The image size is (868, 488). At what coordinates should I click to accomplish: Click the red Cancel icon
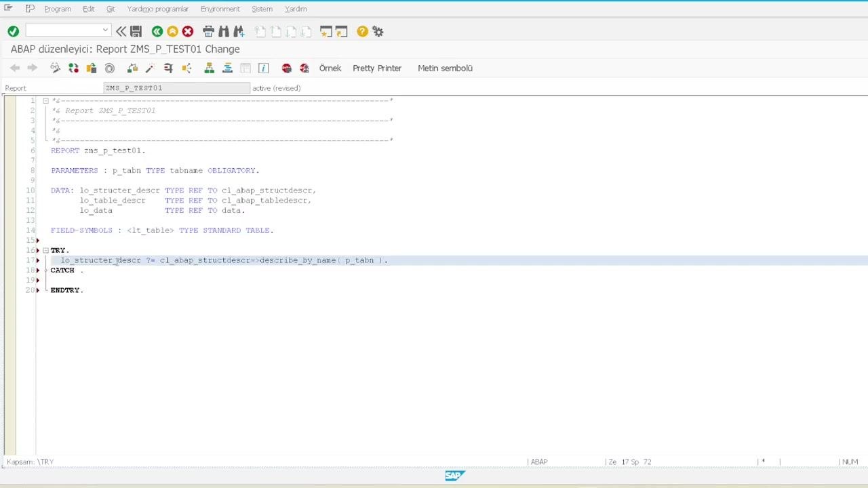188,31
